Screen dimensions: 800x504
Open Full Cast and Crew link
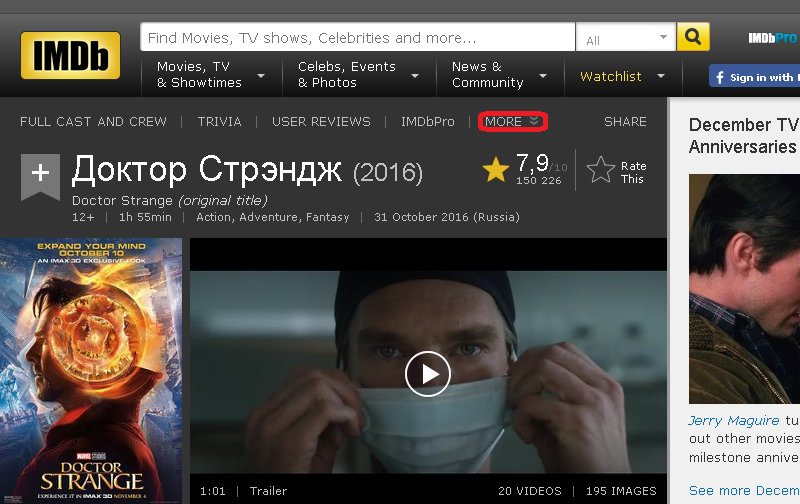(x=93, y=121)
